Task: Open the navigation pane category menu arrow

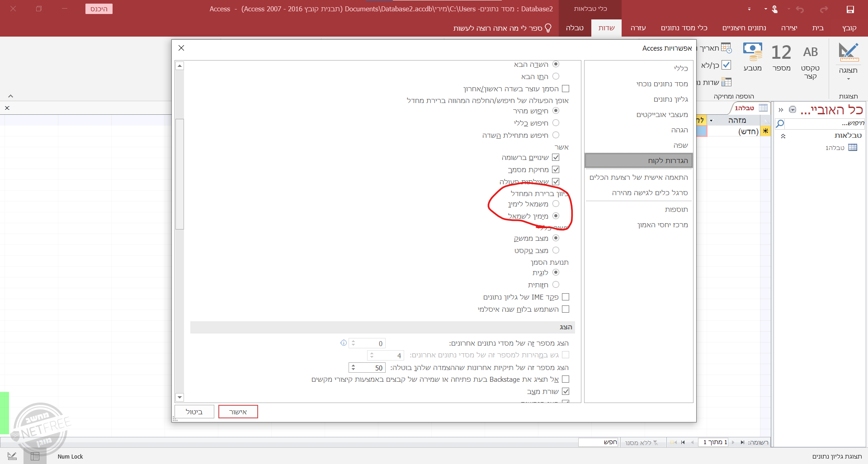Action: coord(793,110)
